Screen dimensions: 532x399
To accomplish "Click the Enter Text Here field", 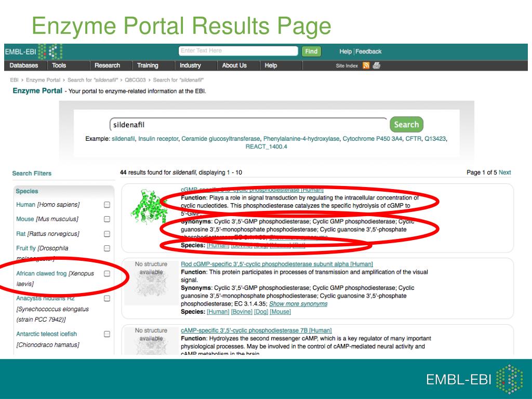I will (238, 51).
